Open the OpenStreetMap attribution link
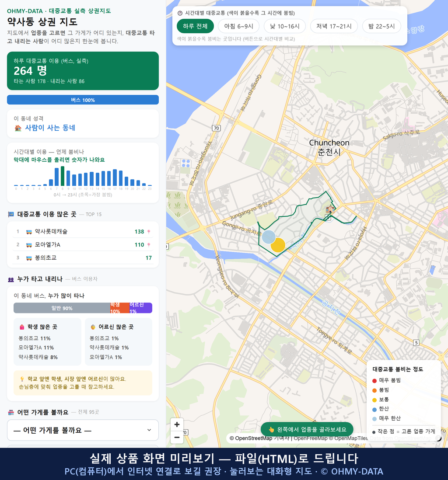 point(250,438)
